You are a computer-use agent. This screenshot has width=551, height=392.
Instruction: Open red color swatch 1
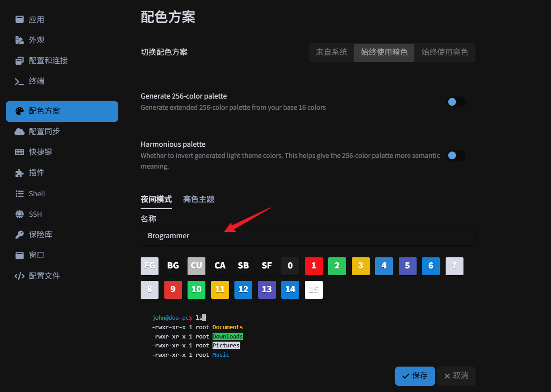(x=313, y=266)
